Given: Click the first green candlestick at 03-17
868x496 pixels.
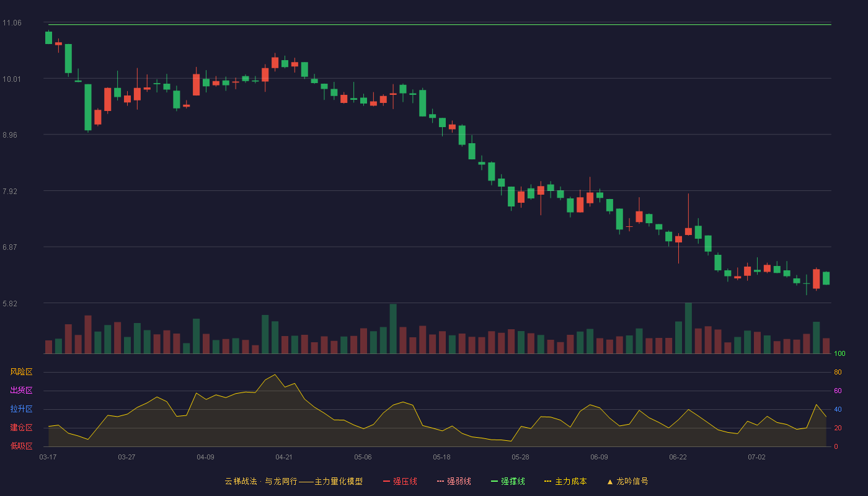Looking at the screenshot, I should click(48, 38).
